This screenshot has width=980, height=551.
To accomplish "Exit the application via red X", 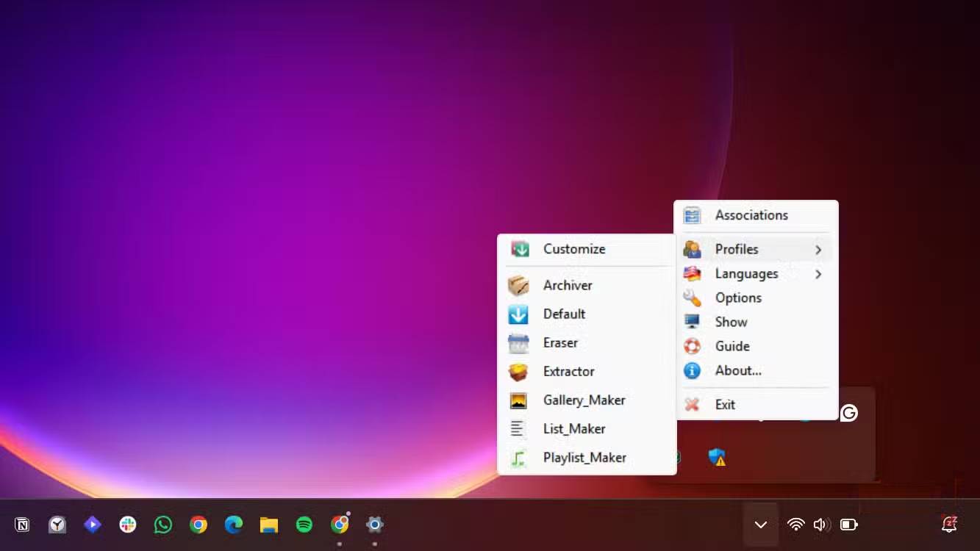I will (692, 405).
